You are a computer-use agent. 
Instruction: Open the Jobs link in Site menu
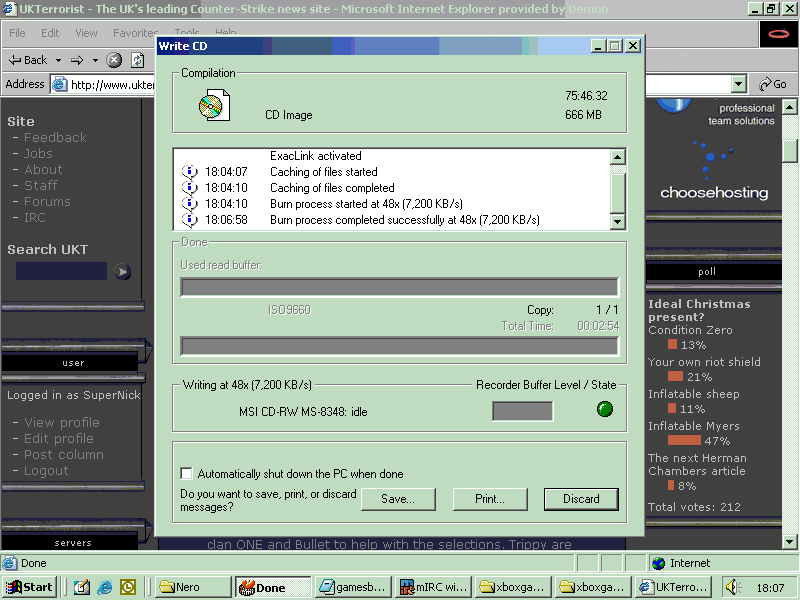click(x=38, y=154)
